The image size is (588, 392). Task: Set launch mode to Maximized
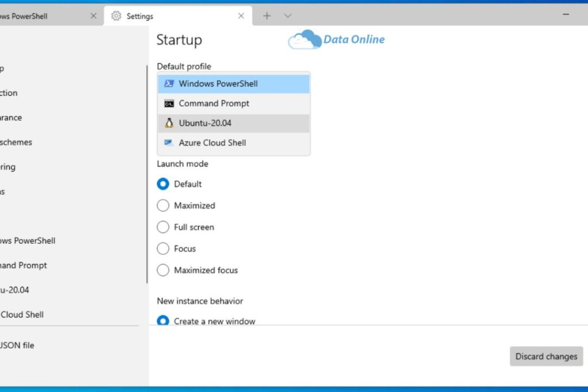click(186, 205)
